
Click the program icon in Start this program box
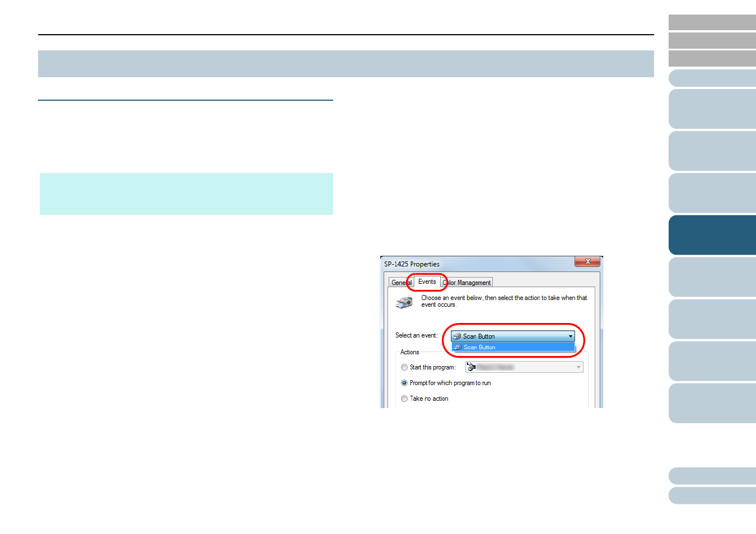[472, 367]
